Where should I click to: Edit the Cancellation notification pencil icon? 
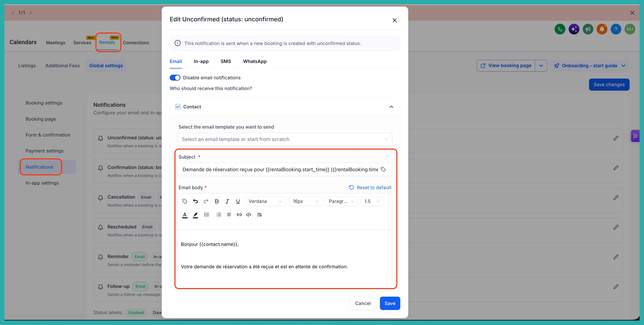tap(616, 198)
